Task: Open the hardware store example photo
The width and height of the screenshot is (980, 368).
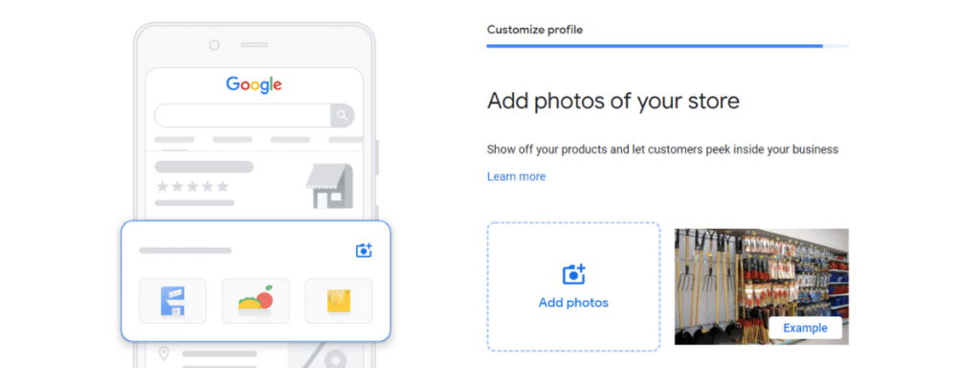Action: click(x=761, y=287)
